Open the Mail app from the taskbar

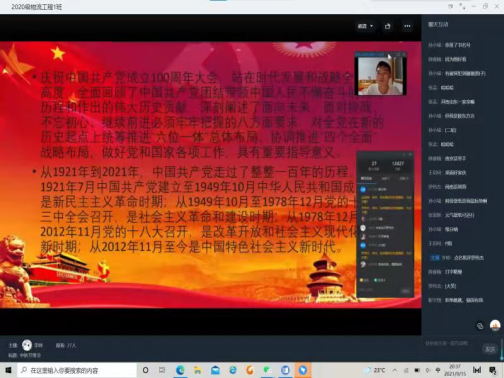pos(215,370)
